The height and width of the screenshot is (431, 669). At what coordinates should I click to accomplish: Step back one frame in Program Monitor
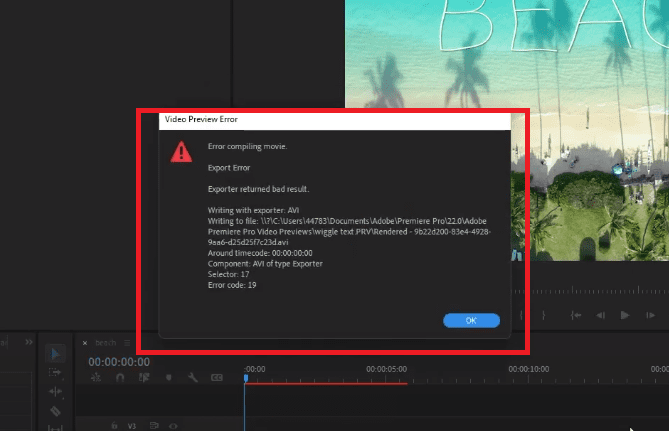tap(600, 315)
